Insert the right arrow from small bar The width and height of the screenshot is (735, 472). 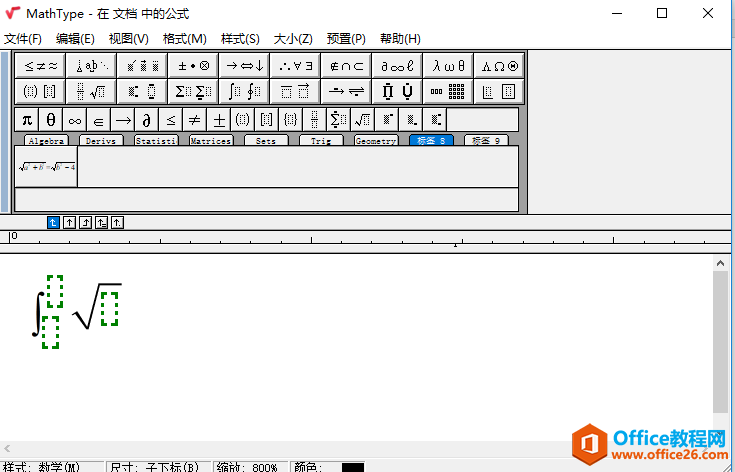(x=123, y=120)
